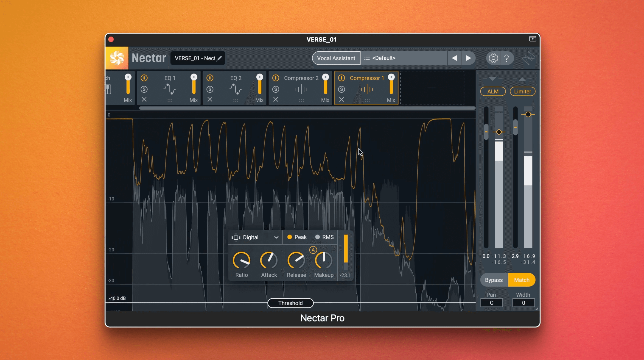Click the output meter up-arrow indicator

point(522,79)
